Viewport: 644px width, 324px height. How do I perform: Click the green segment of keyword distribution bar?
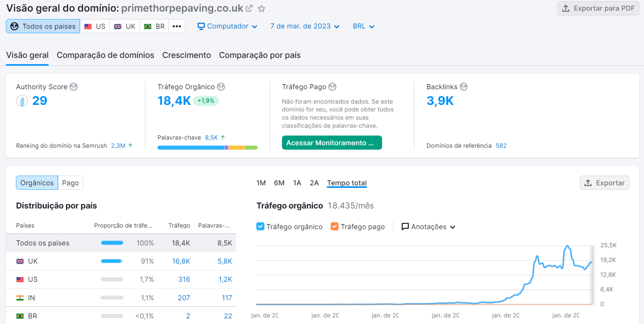[x=251, y=148]
